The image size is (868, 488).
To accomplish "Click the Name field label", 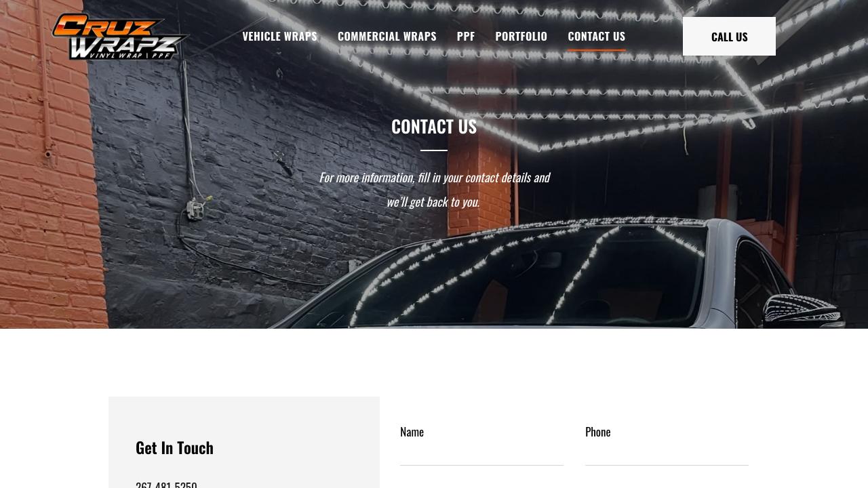I will click(412, 432).
